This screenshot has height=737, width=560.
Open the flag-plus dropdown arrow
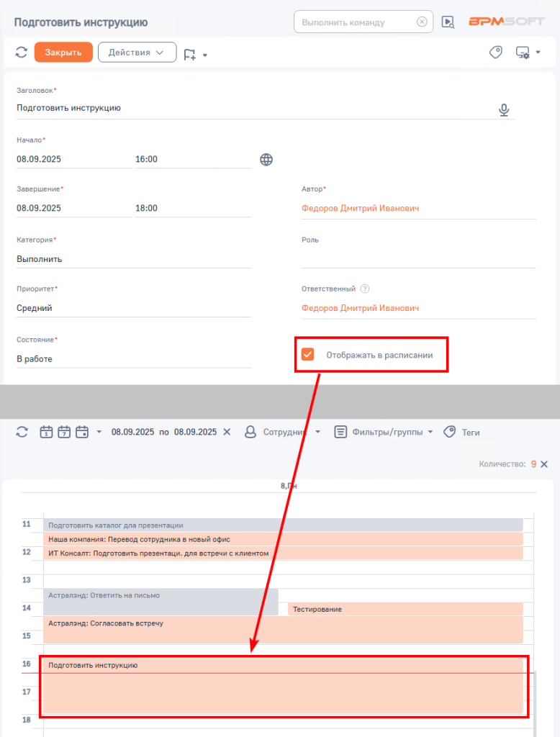coord(205,55)
